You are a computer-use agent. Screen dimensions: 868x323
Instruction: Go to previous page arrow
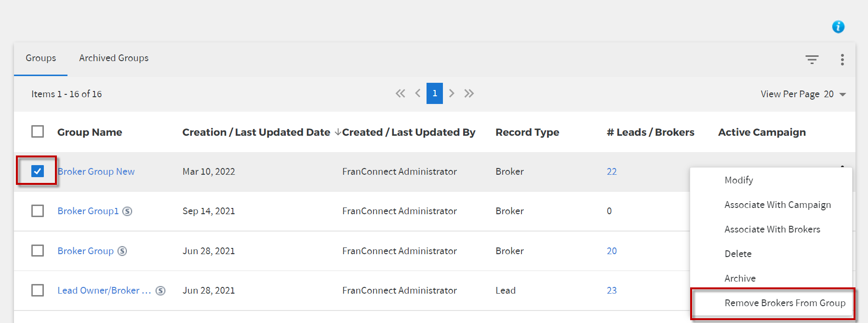(x=418, y=93)
